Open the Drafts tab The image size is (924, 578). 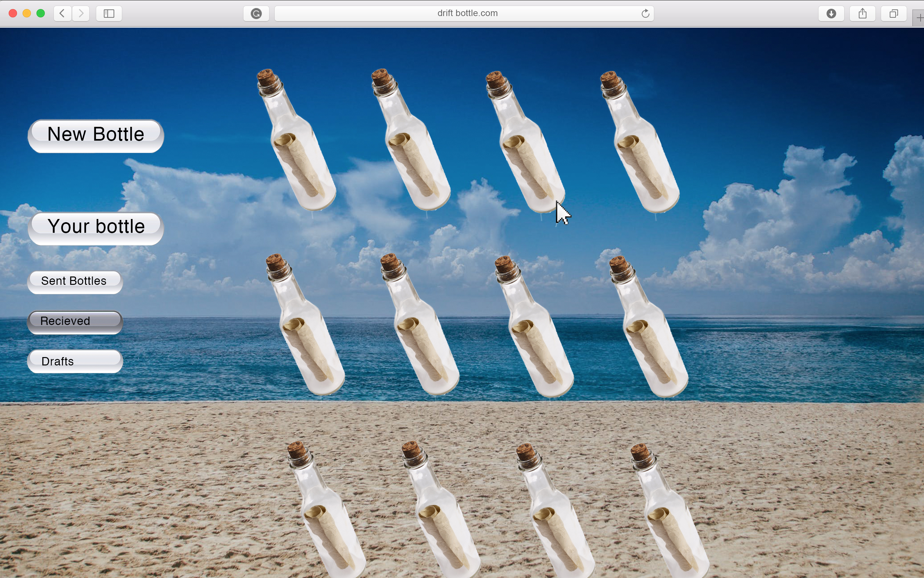(x=75, y=361)
